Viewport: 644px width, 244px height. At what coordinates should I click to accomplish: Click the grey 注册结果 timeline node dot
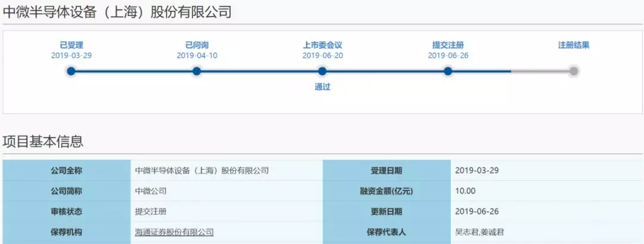[574, 71]
